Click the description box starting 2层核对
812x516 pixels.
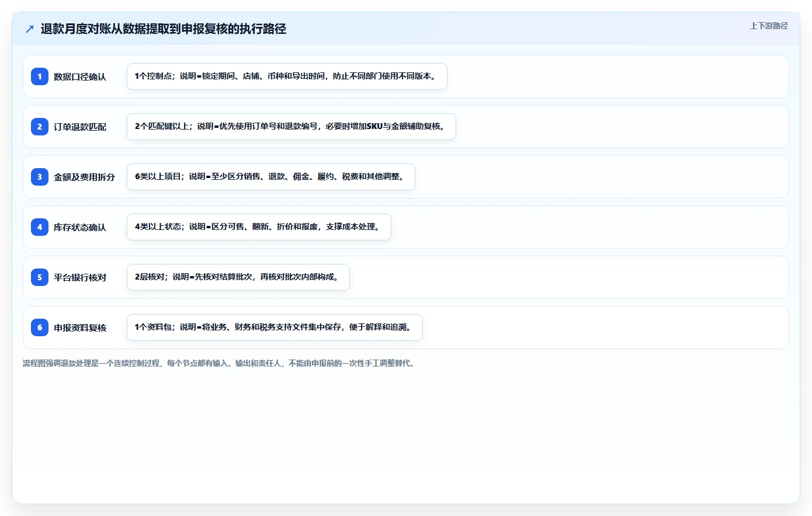coord(238,277)
